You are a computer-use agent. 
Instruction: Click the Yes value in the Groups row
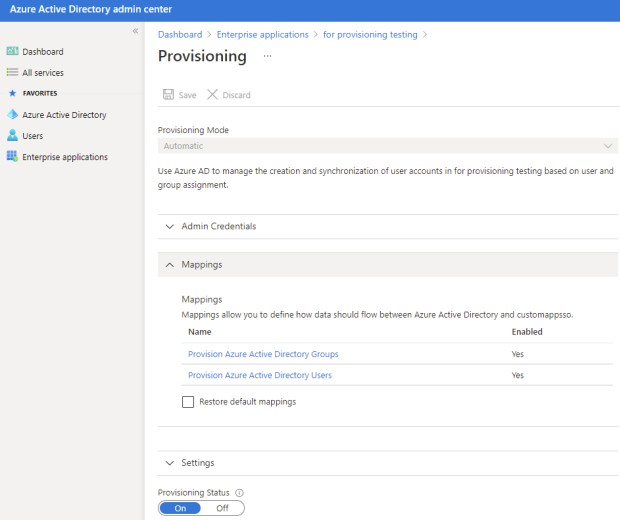[518, 354]
